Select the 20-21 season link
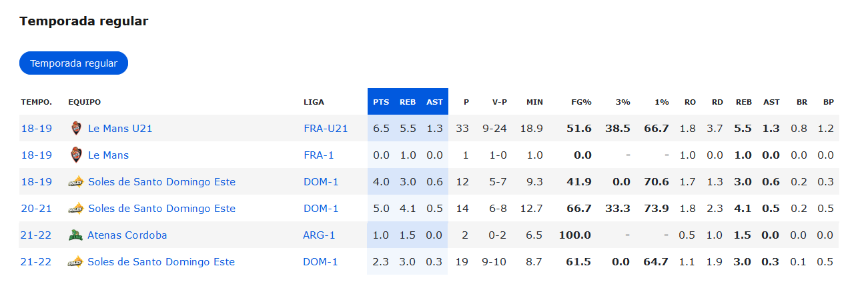Screen dimensions: 868x306 click(x=36, y=209)
